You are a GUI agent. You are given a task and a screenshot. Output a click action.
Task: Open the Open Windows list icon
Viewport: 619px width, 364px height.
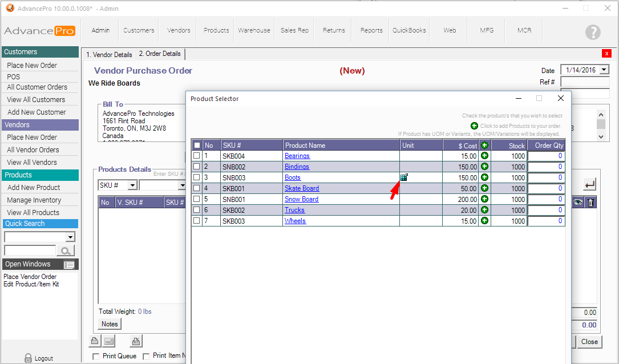(x=69, y=265)
